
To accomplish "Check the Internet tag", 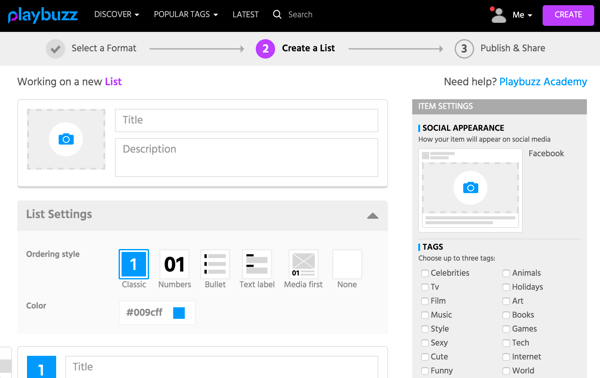I will pyautogui.click(x=506, y=357).
